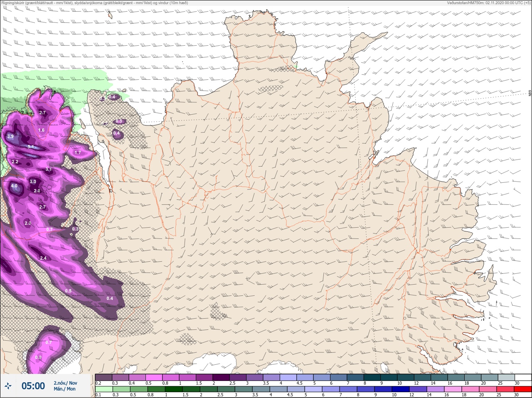Click the 1.7 precipitation value on map
Screen dimensions: 532x398
point(78,152)
